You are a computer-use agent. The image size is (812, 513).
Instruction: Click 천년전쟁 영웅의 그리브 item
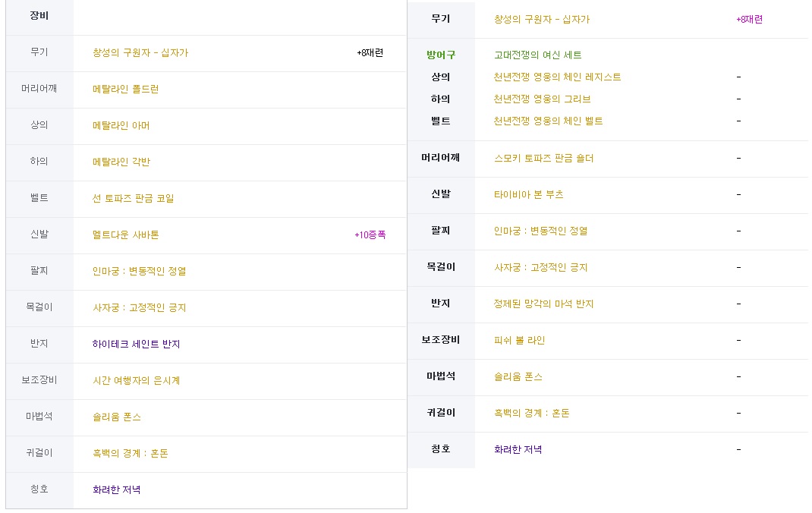coord(542,99)
